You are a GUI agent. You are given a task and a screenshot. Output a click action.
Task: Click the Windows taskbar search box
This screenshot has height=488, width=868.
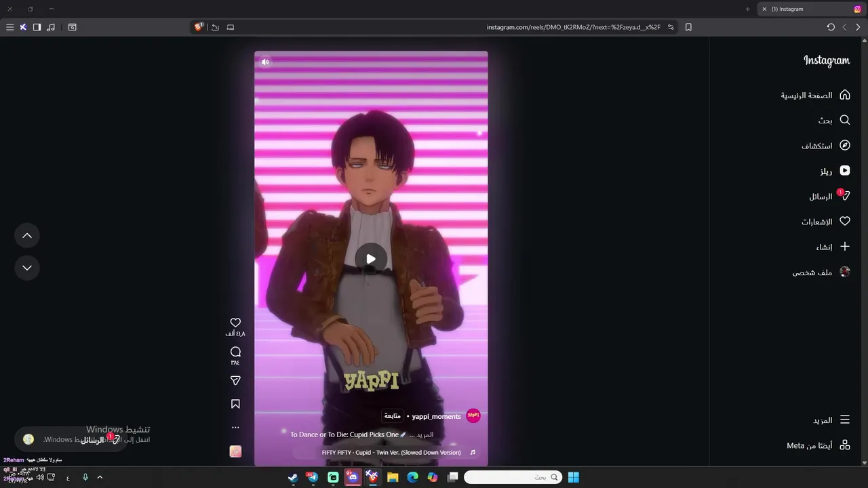(x=513, y=477)
